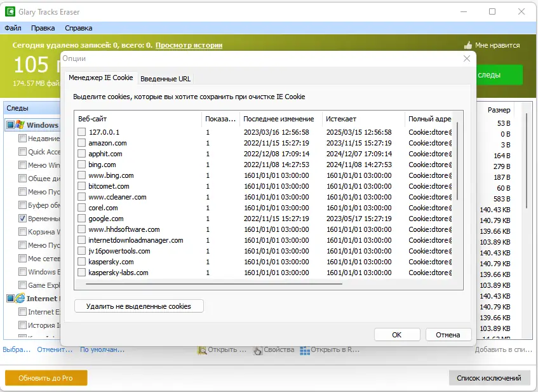
Task: Tick the google.com cookie checkbox
Action: point(82,219)
